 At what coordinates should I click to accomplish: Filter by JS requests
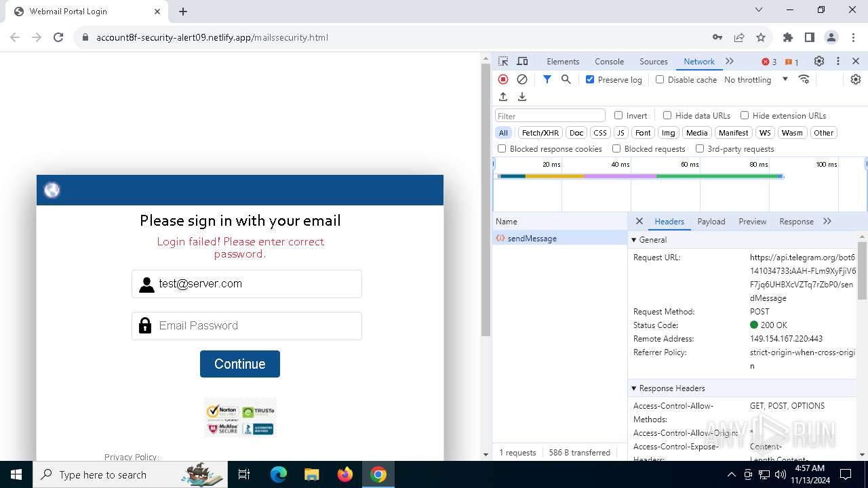(621, 133)
